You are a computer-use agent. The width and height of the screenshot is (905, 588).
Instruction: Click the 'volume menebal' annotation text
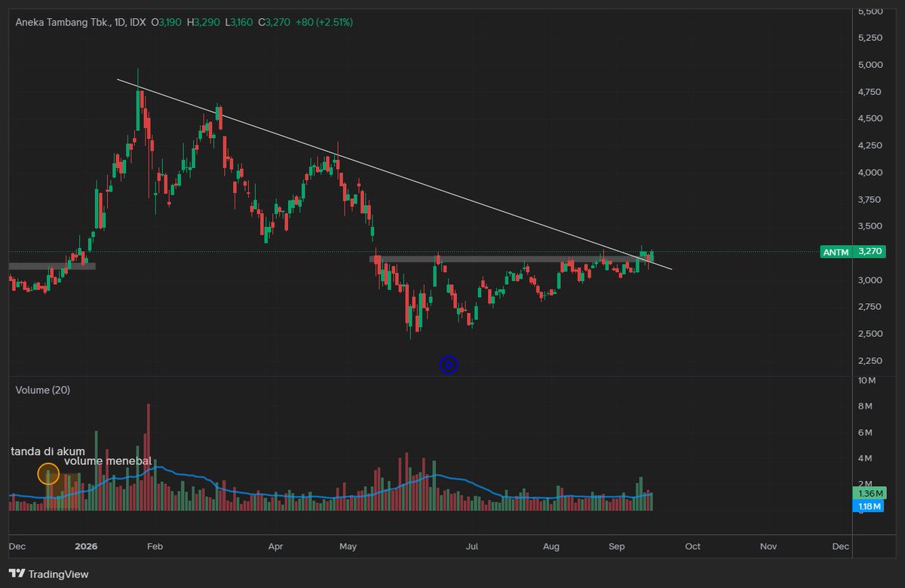point(108,461)
